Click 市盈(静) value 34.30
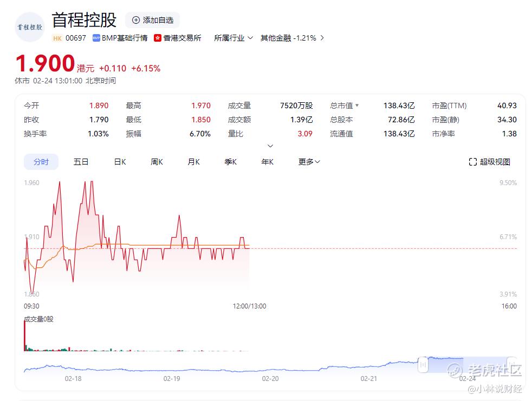This screenshot has height=401, width=532. (507, 120)
